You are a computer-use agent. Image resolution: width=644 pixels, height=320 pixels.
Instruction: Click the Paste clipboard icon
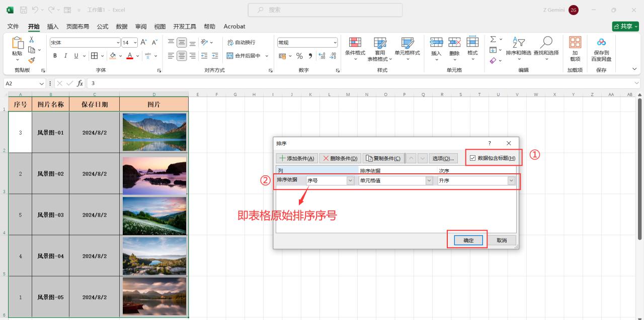pyautogui.click(x=17, y=43)
